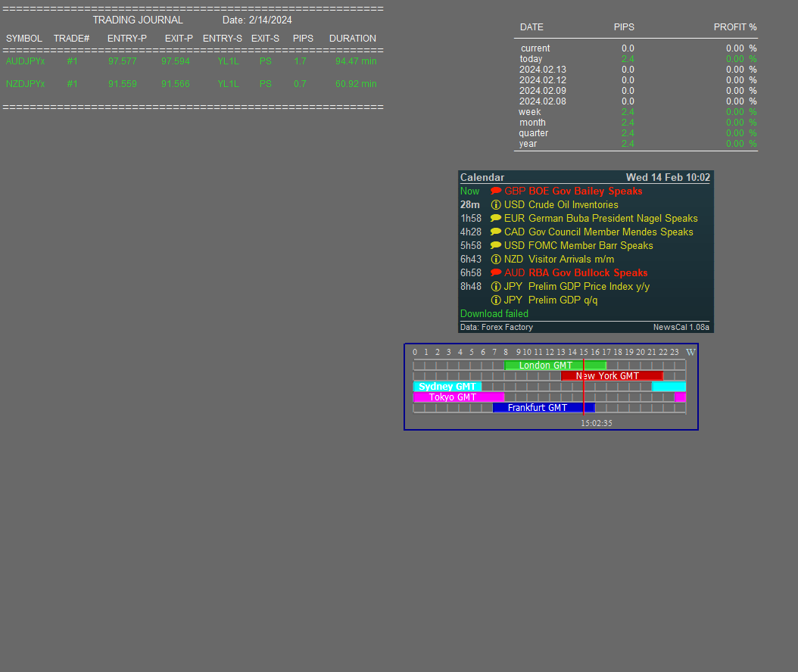Select the green London GMT session bar

pos(555,366)
